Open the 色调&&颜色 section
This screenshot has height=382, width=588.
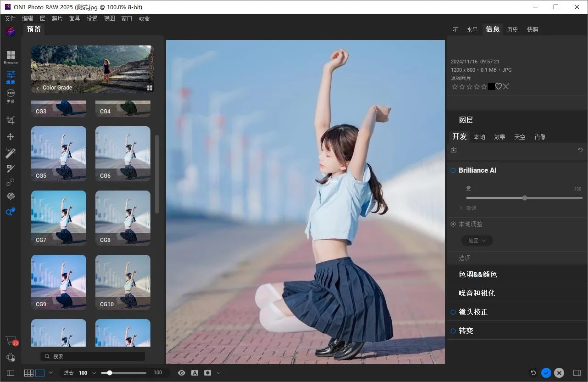click(478, 274)
